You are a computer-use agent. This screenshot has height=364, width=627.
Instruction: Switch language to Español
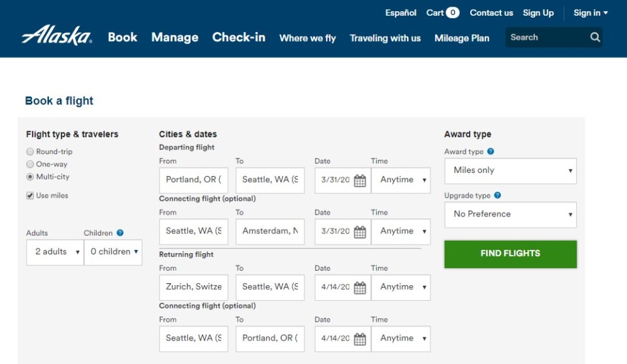400,13
